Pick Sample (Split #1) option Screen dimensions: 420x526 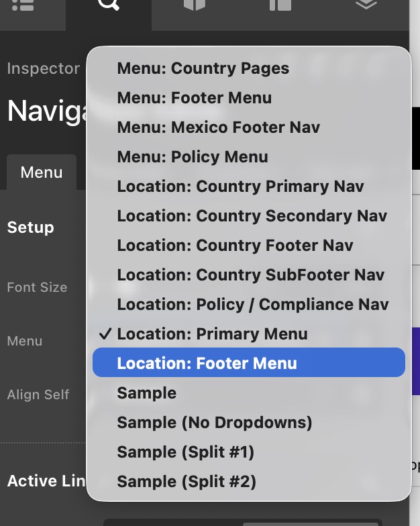(x=248, y=452)
